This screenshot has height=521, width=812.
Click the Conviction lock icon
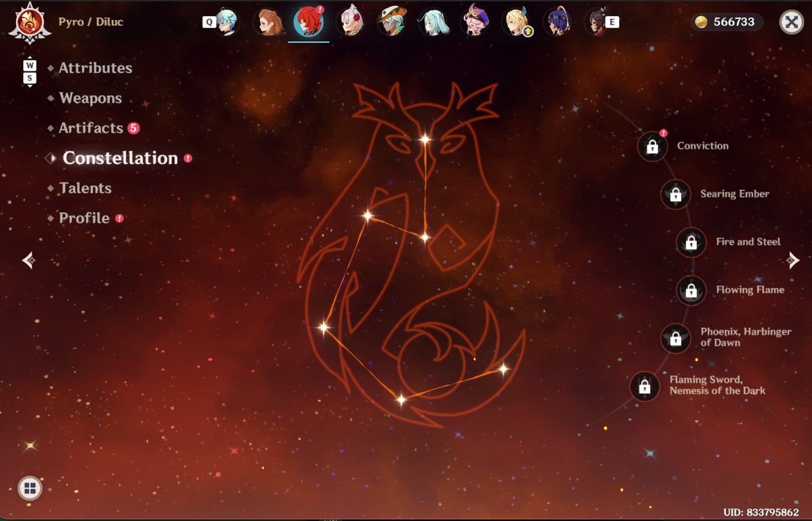point(652,146)
